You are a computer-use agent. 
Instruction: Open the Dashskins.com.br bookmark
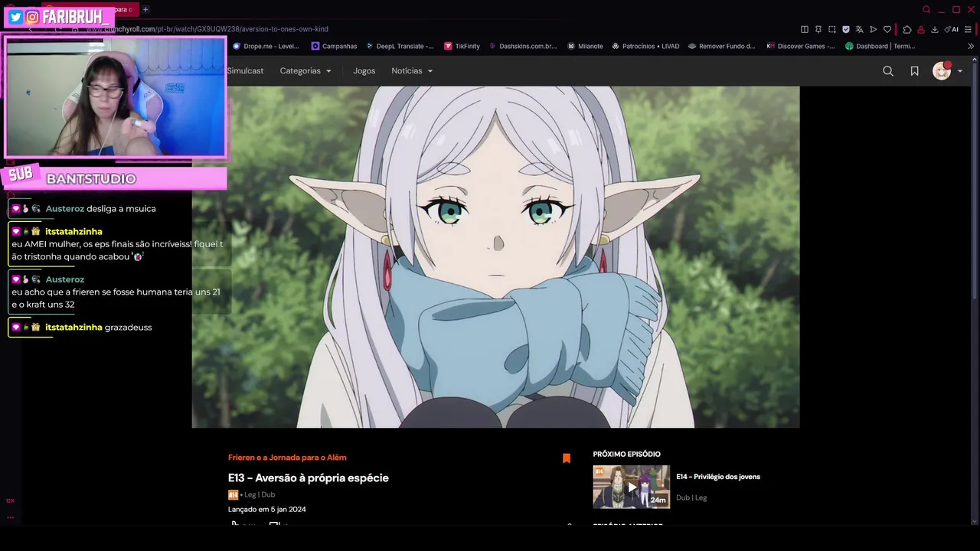tap(522, 46)
